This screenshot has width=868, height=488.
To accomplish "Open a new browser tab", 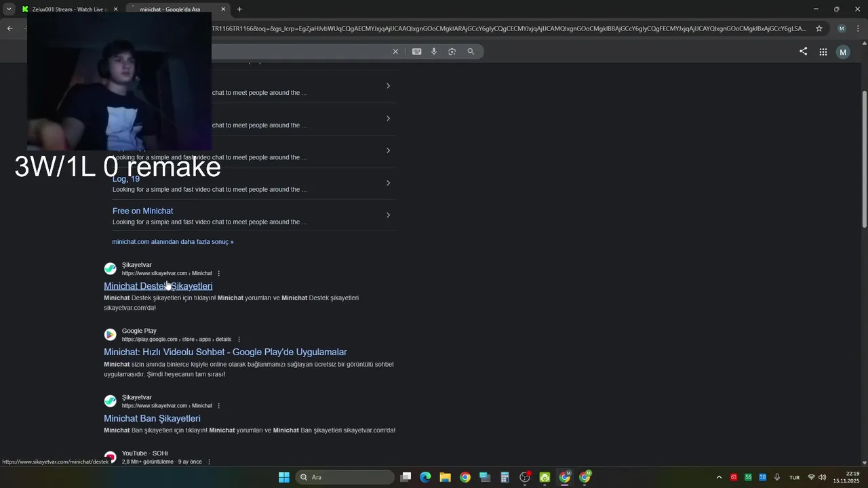I will (239, 9).
